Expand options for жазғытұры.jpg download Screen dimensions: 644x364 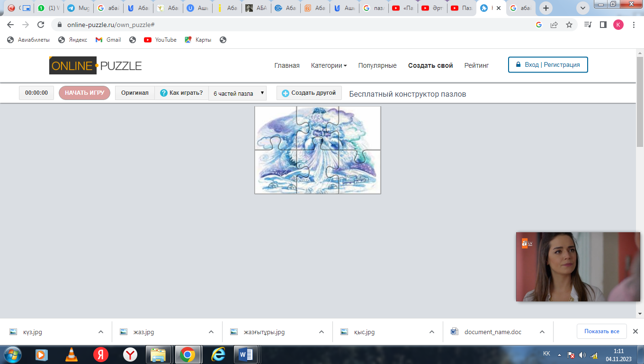[x=322, y=332]
